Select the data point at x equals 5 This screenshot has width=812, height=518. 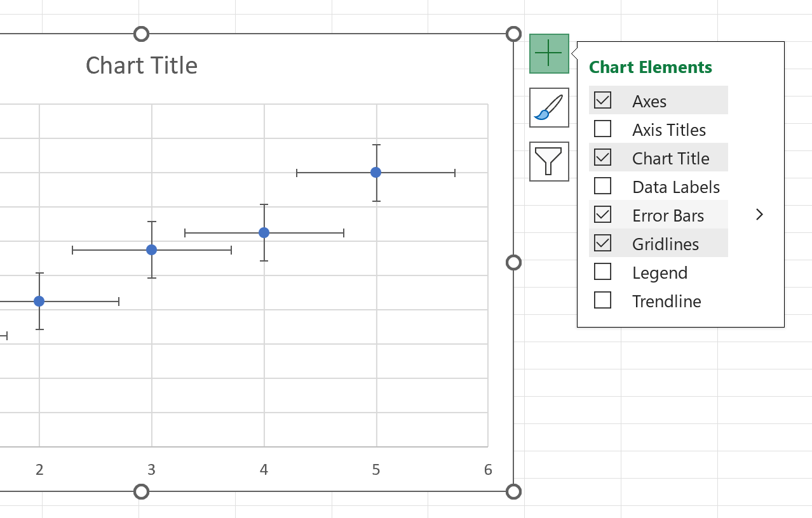(376, 172)
